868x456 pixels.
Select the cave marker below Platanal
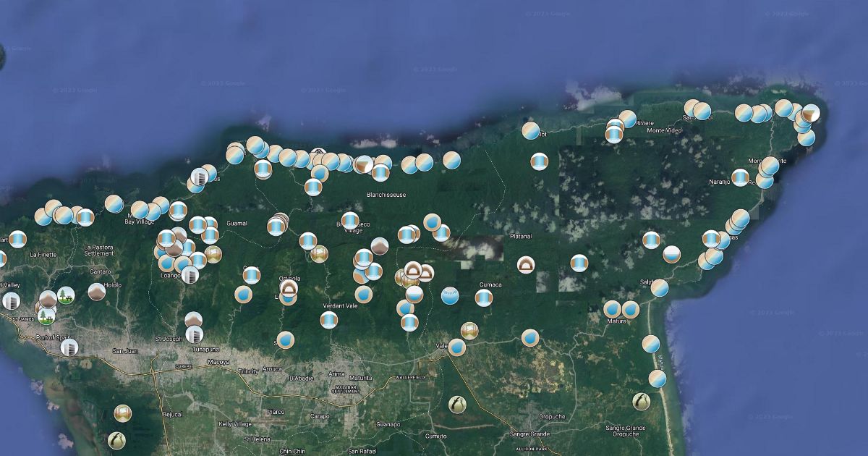525,264
